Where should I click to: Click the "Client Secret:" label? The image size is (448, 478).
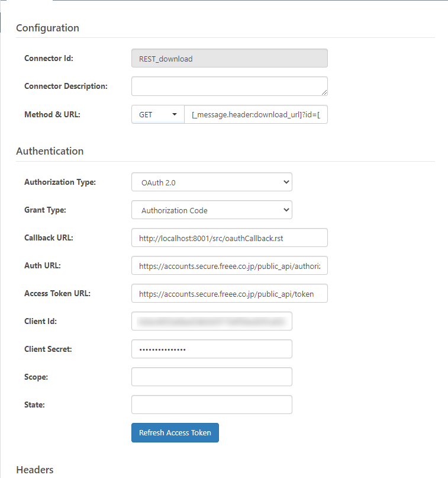pos(48,349)
